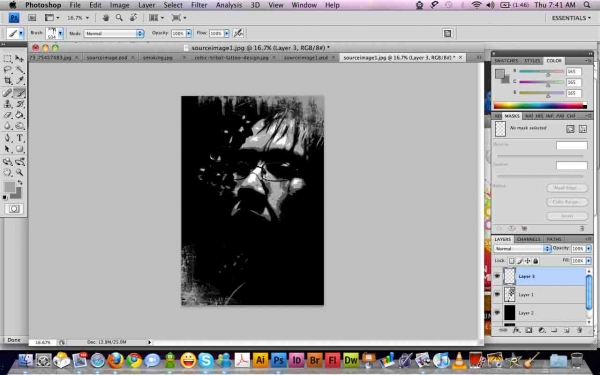Open brush Mode dropdown in options bar
The height and width of the screenshot is (375, 600).
pyautogui.click(x=114, y=34)
